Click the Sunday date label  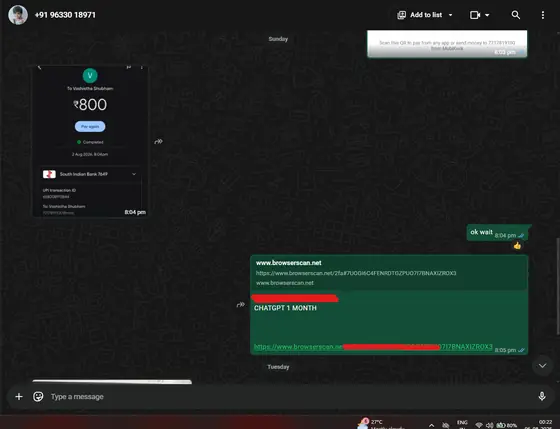click(x=278, y=39)
